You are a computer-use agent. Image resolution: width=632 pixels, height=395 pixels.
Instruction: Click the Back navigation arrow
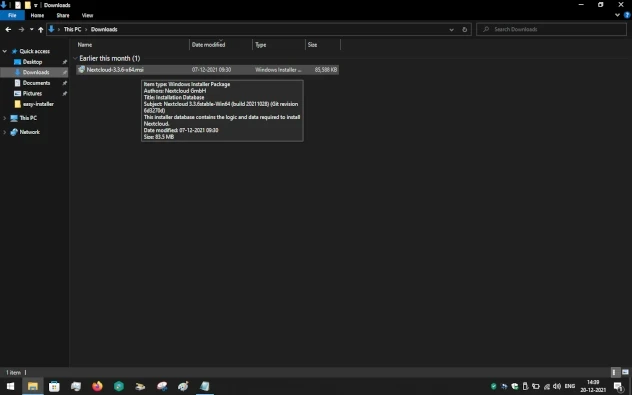(x=8, y=29)
